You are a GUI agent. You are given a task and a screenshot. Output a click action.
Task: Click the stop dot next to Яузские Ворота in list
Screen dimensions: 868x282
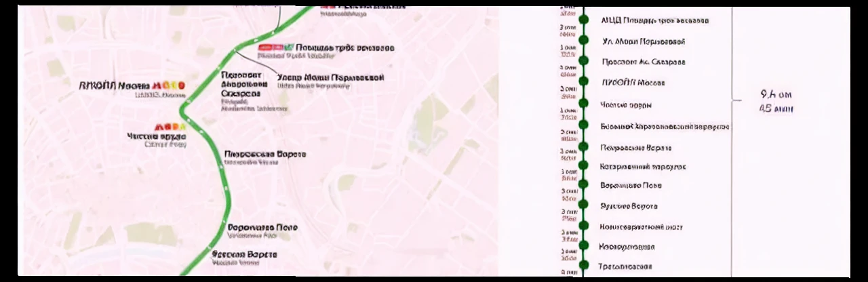pos(583,205)
